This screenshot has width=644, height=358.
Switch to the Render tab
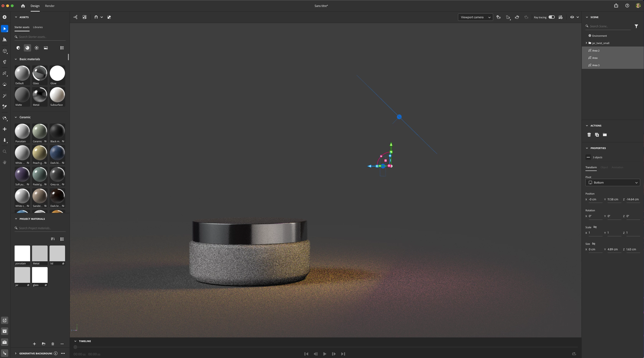coord(50,6)
